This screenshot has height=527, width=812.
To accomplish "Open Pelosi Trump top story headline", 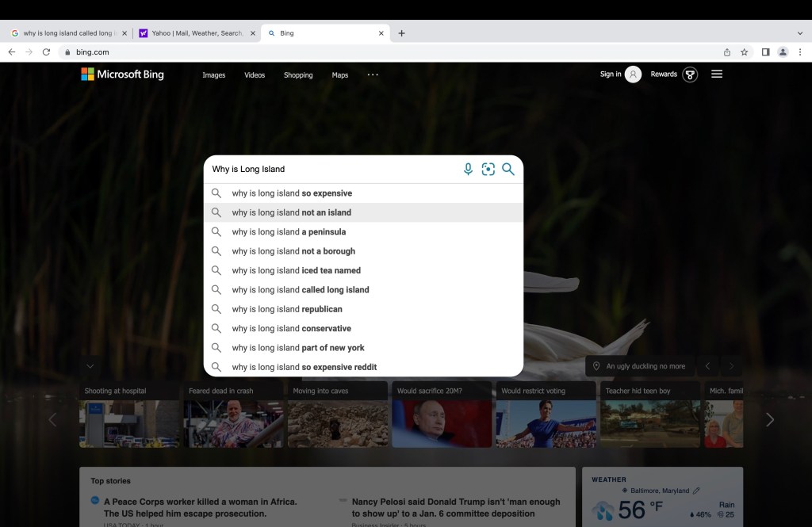I will pos(456,507).
